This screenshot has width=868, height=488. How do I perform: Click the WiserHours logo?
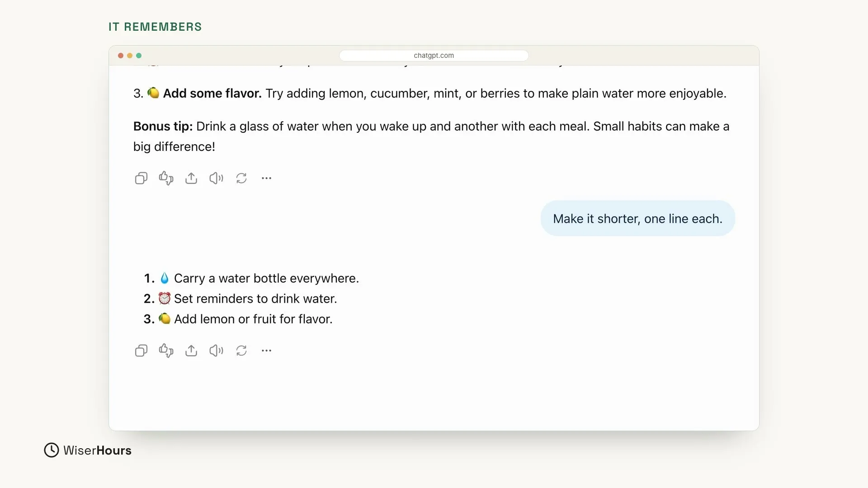(88, 450)
